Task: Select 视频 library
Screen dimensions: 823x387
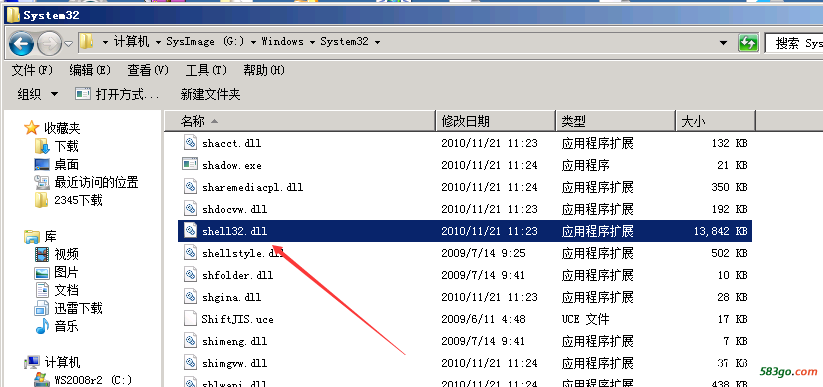Action: point(66,255)
